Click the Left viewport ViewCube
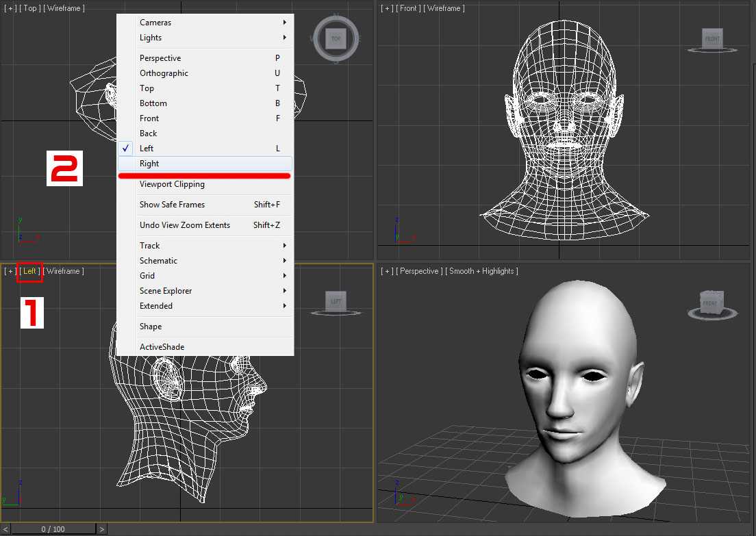Screen dimensions: 756x536 click(x=336, y=301)
